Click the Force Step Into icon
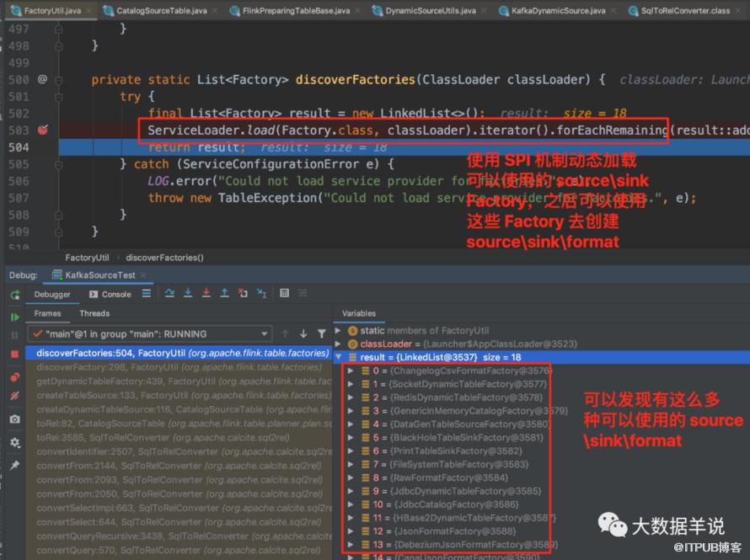 [x=206, y=293]
